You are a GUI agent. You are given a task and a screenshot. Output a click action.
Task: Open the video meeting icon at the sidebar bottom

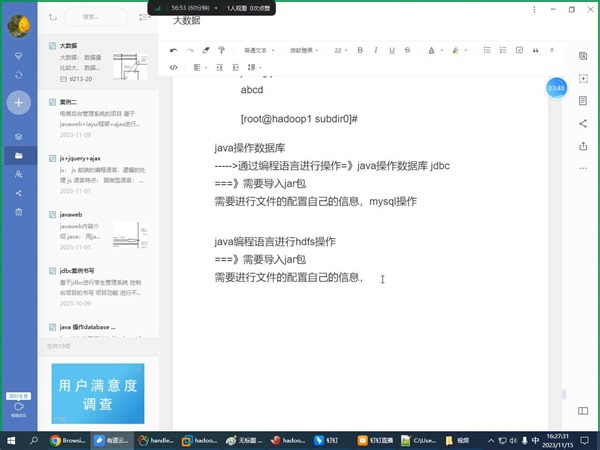point(18,408)
